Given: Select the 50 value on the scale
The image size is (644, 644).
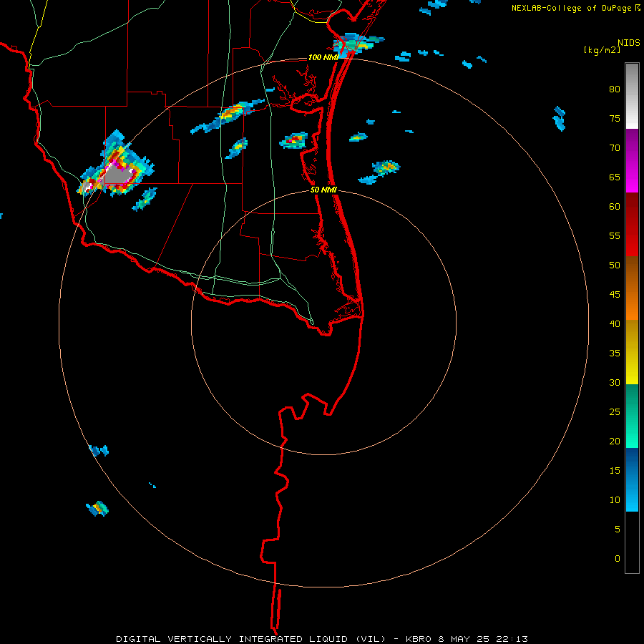Looking at the screenshot, I should click(615, 265).
